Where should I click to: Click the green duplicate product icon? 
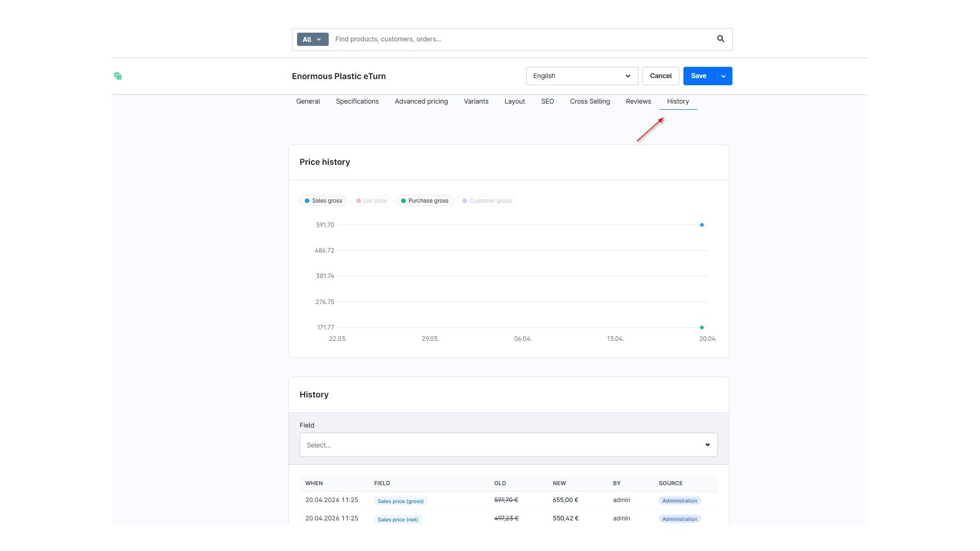118,76
